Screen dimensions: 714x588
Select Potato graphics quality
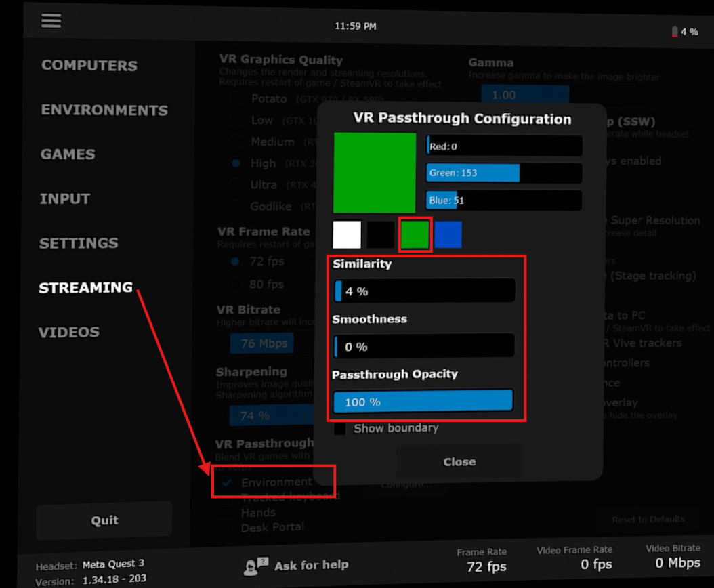tap(236, 98)
